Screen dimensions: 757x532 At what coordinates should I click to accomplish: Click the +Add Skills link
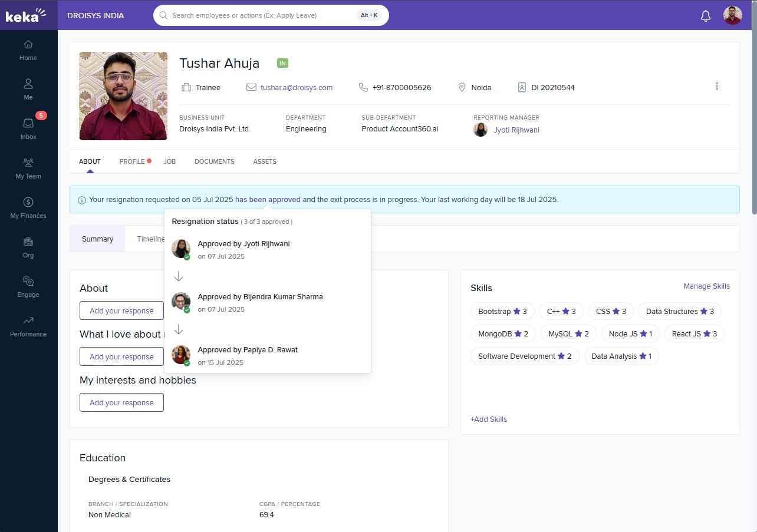(488, 419)
